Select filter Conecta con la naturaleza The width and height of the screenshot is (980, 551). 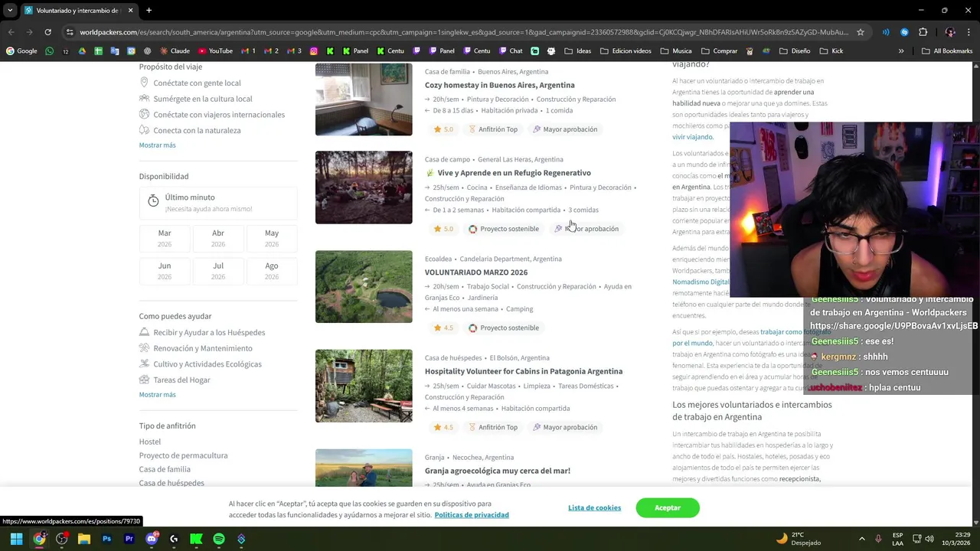[190, 130]
